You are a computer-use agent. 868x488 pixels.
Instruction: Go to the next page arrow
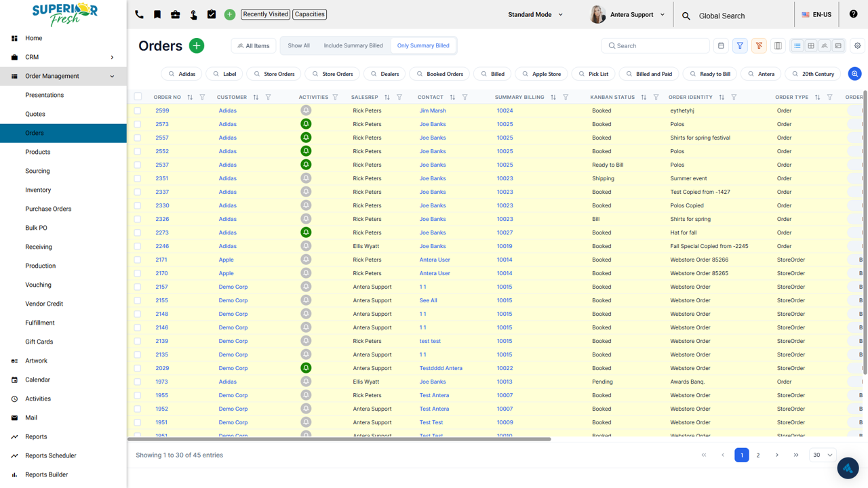coord(777,455)
